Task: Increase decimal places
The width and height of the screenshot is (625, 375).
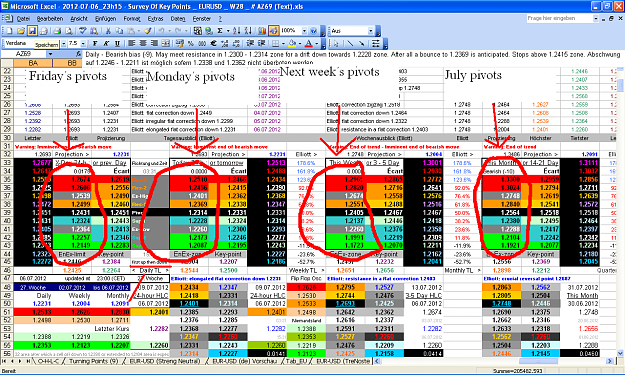Action: coord(224,43)
